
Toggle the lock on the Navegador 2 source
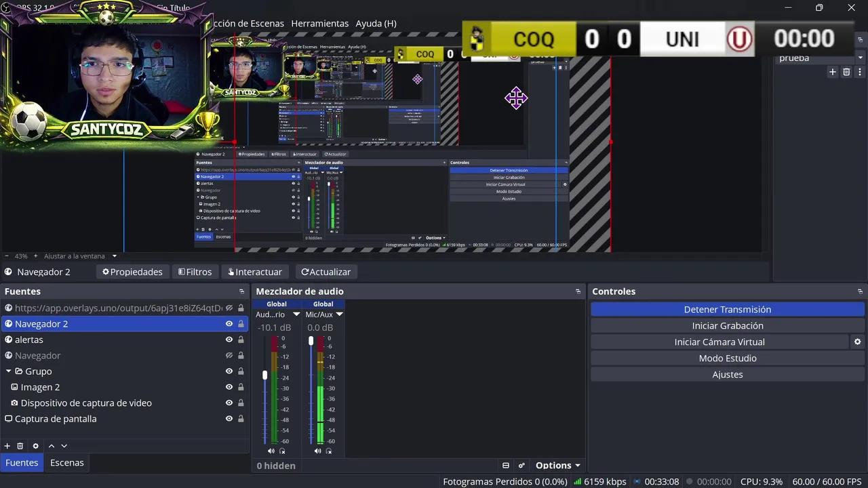(241, 324)
